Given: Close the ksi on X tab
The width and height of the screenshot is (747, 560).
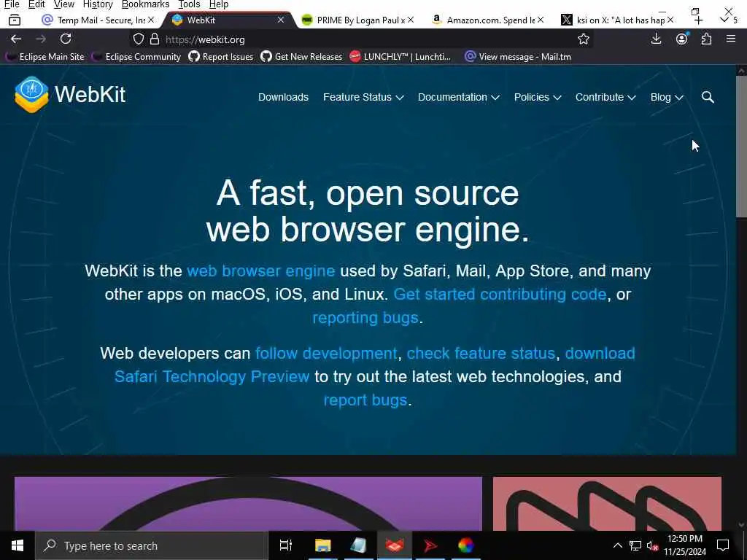Looking at the screenshot, I should click(670, 20).
